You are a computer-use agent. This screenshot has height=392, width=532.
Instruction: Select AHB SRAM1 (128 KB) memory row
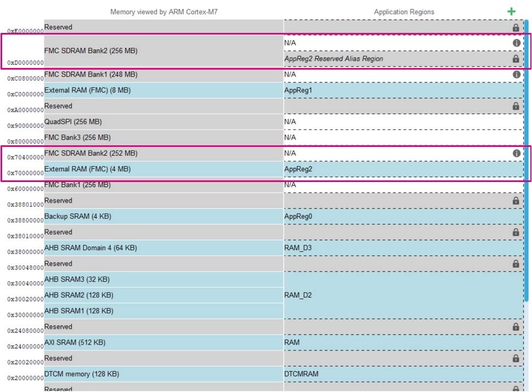tap(163, 311)
